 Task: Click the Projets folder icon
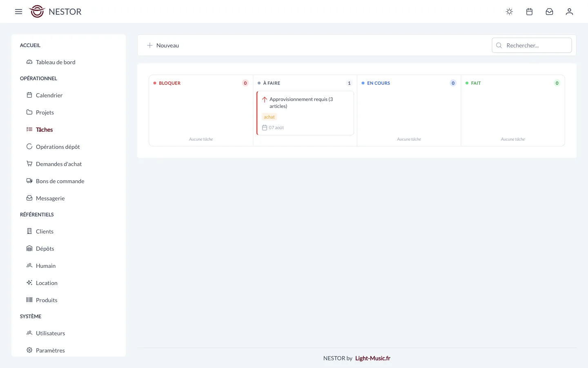coord(29,112)
